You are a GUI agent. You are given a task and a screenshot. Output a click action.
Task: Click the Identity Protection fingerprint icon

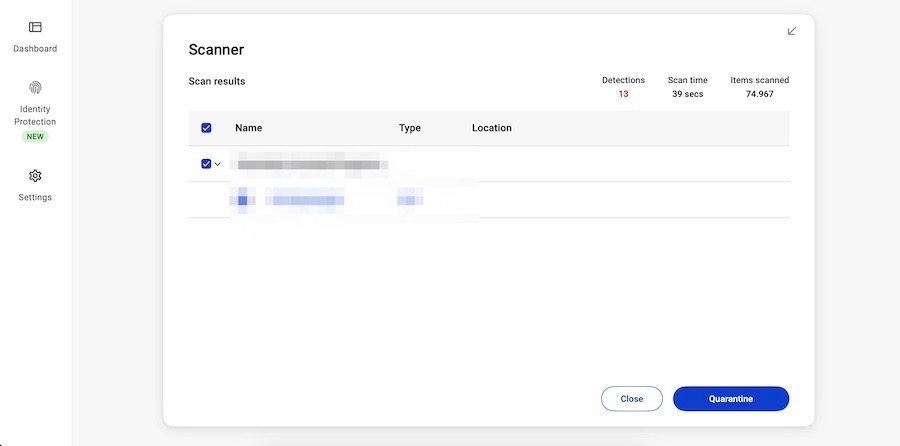pos(35,88)
